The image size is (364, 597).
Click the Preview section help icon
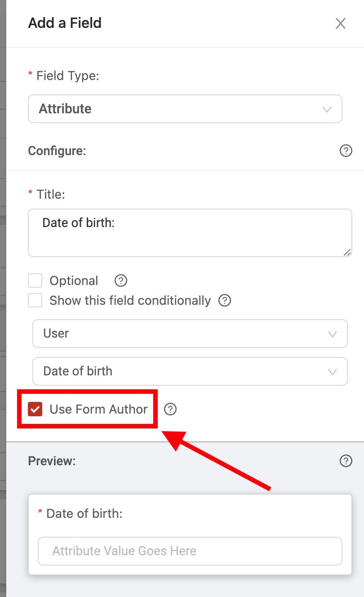coord(346,461)
